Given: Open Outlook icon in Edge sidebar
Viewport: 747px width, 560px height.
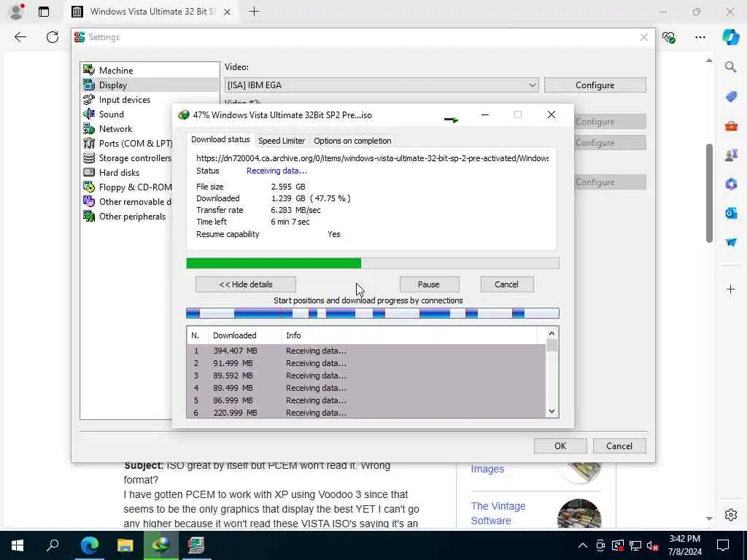Looking at the screenshot, I should pos(731,213).
